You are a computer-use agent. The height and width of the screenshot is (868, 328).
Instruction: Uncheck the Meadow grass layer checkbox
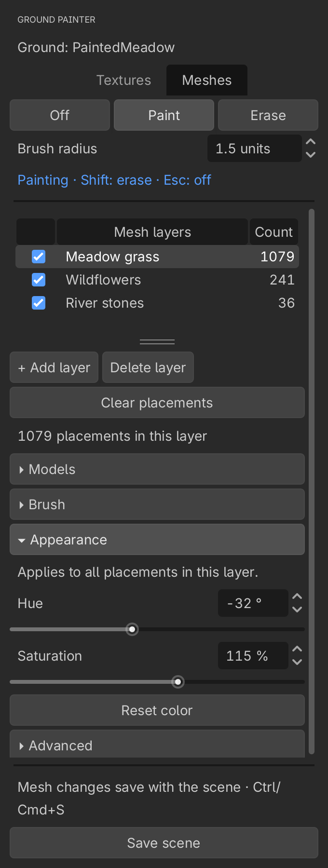[39, 257]
